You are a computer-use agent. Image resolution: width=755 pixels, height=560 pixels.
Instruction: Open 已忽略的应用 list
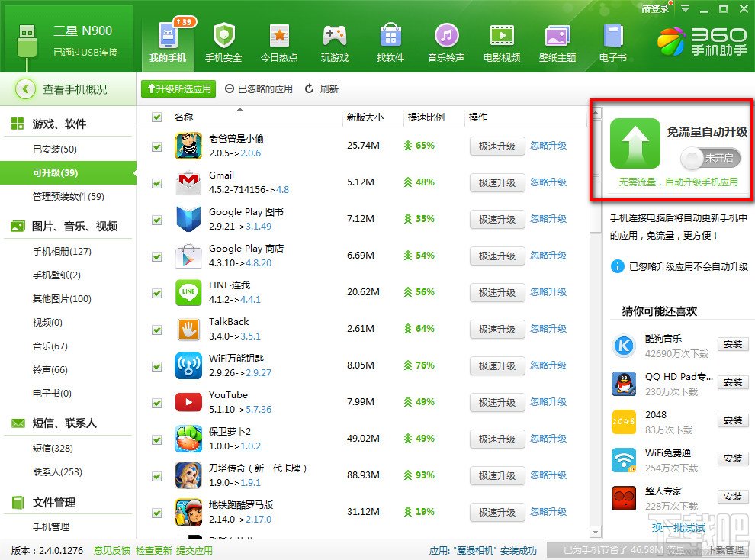click(x=259, y=89)
